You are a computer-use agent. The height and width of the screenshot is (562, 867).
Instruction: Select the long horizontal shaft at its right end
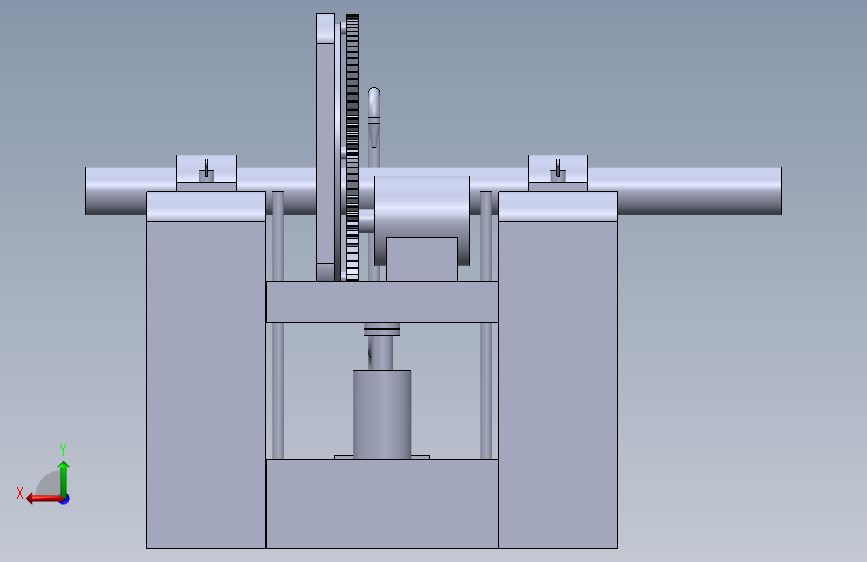698,191
